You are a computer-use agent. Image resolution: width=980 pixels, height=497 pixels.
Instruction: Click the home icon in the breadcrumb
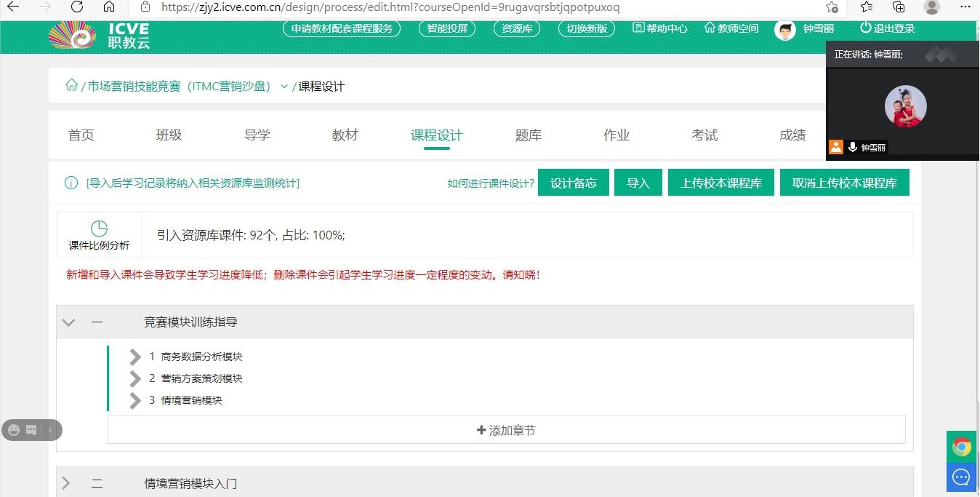click(x=71, y=86)
